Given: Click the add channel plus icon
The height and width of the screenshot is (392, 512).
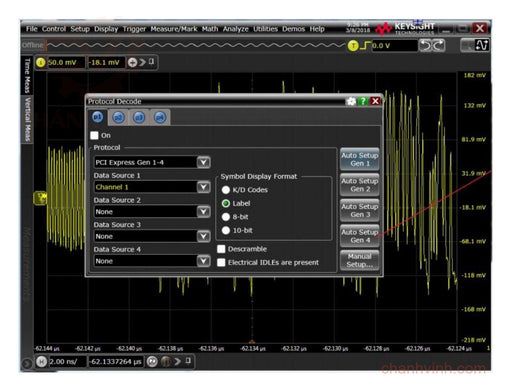Looking at the screenshot, I should coord(132,62).
